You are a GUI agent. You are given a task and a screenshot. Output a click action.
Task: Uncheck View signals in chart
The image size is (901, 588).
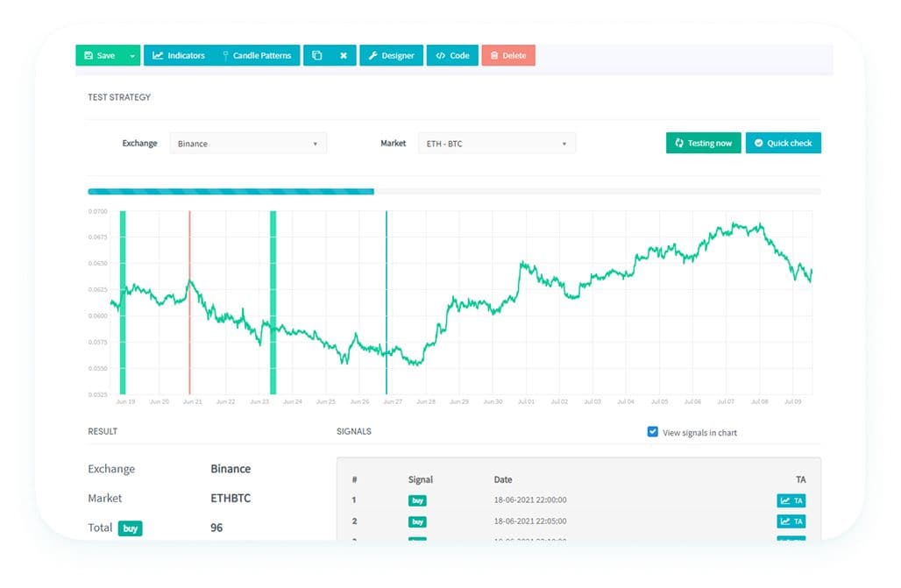coord(652,431)
